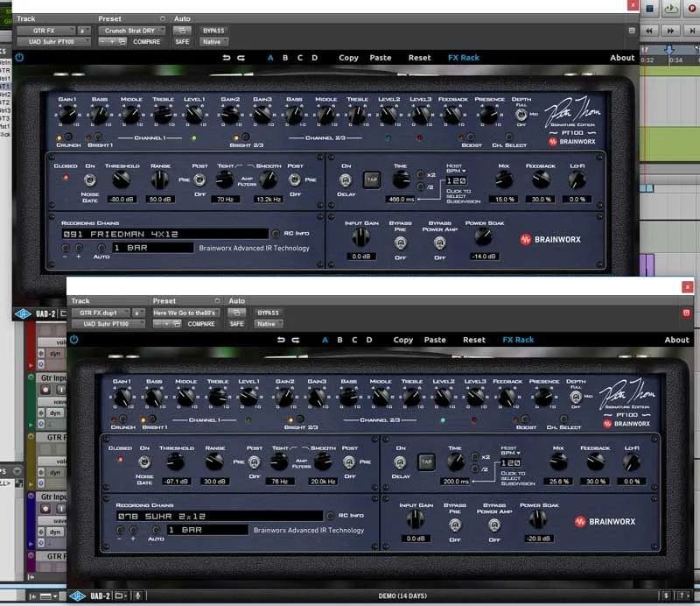This screenshot has width=700, height=606.
Task: Toggle power icon of upper plugin window
Action: click(19, 57)
